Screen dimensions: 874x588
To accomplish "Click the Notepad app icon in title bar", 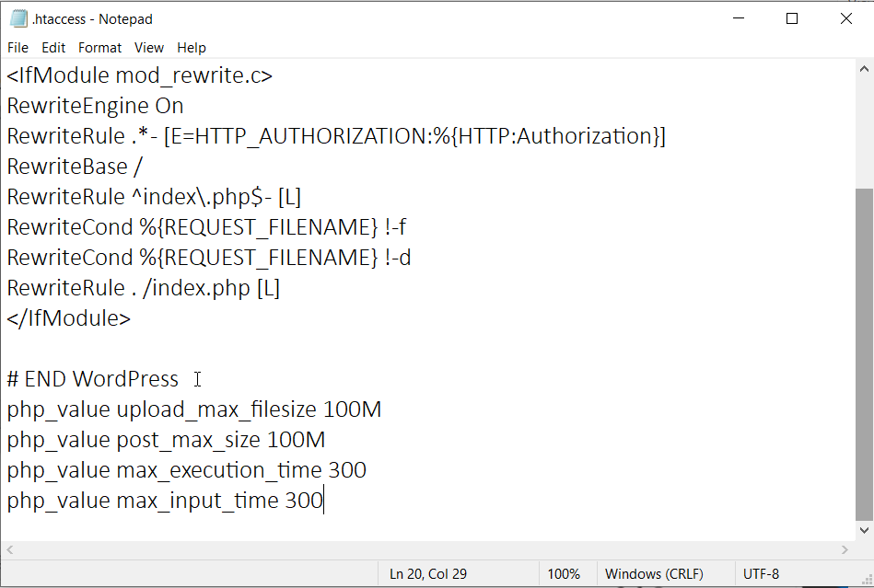I will pyautogui.click(x=18, y=19).
